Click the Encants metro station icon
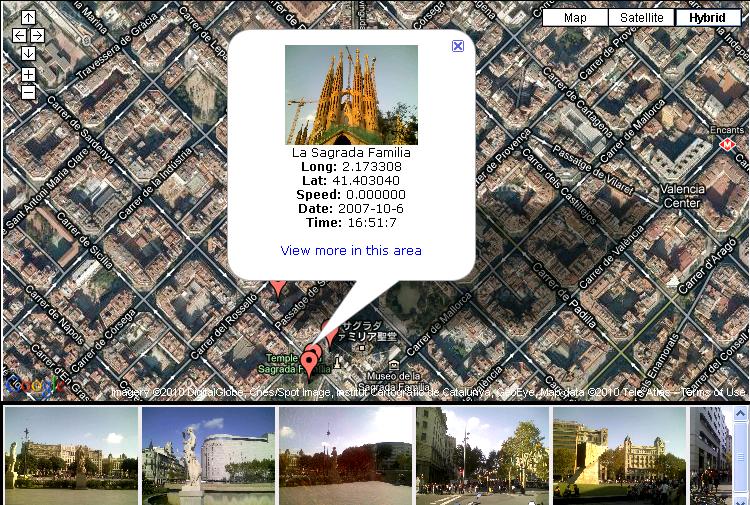 727,144
